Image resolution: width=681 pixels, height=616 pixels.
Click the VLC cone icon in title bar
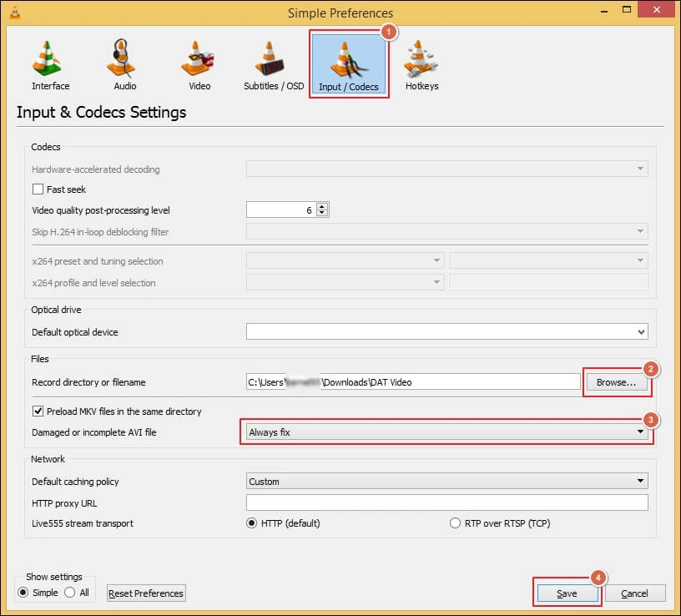point(15,13)
